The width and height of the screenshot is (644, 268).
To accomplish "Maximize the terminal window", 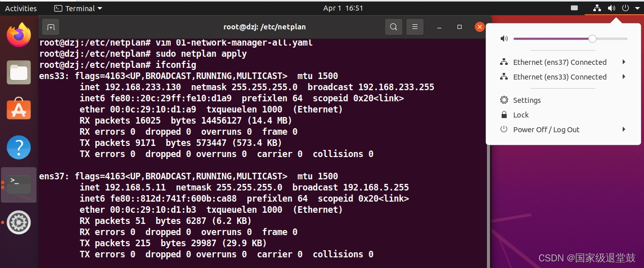I will 460,27.
